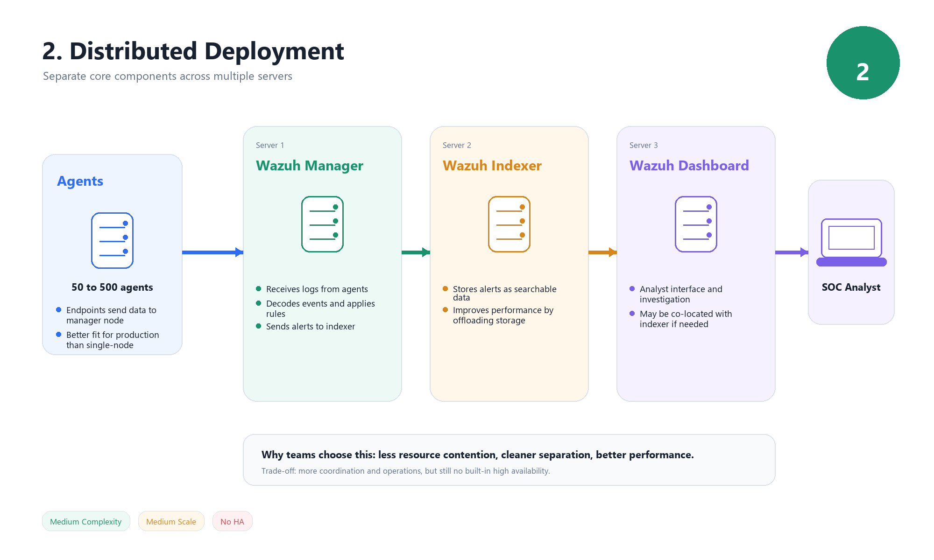Screen dimensions: 934x560
Task: Click the Wazuh Dashboard heading
Action: (x=689, y=166)
